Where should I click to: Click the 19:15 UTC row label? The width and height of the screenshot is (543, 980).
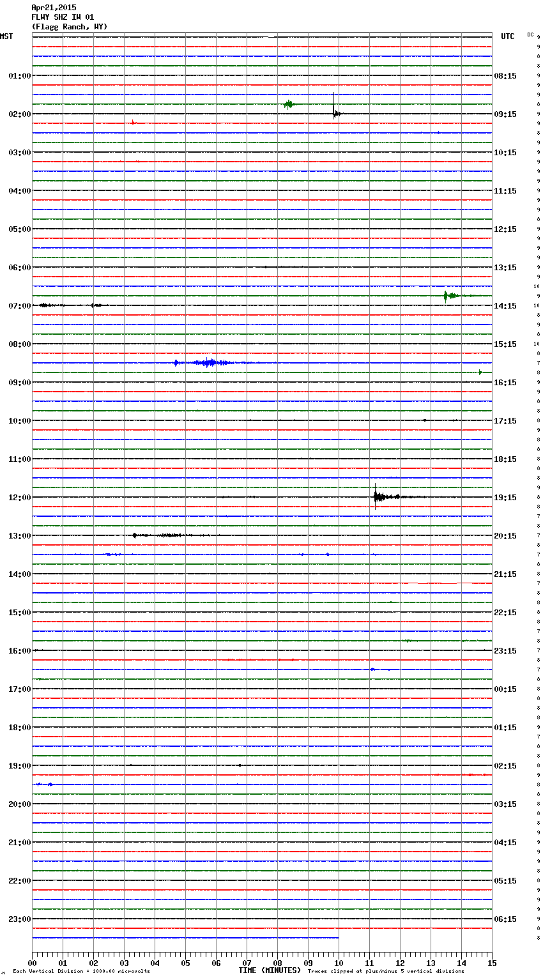coord(505,498)
